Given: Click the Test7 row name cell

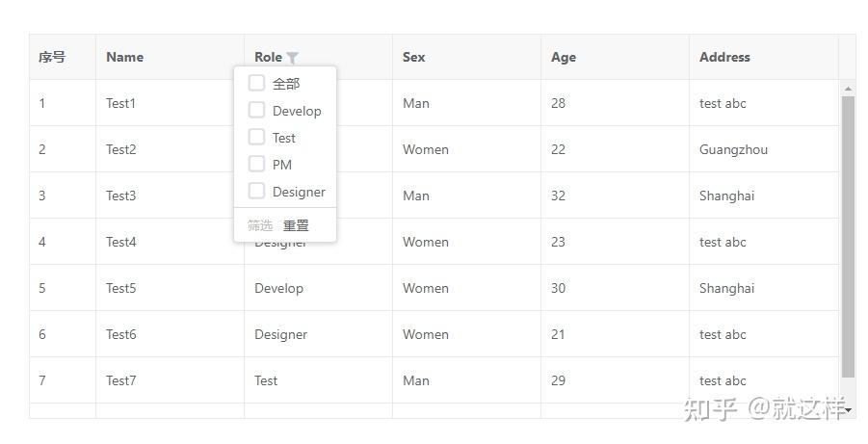Looking at the screenshot, I should click(x=121, y=380).
